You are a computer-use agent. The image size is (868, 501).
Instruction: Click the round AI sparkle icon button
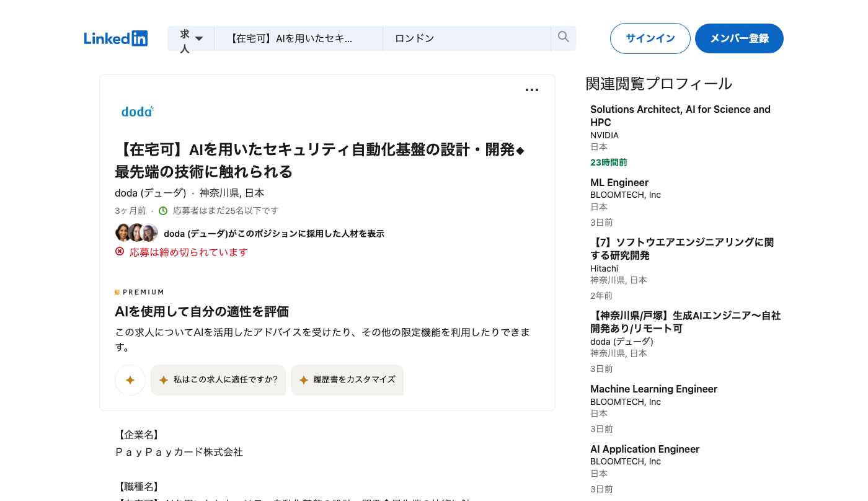point(130,380)
